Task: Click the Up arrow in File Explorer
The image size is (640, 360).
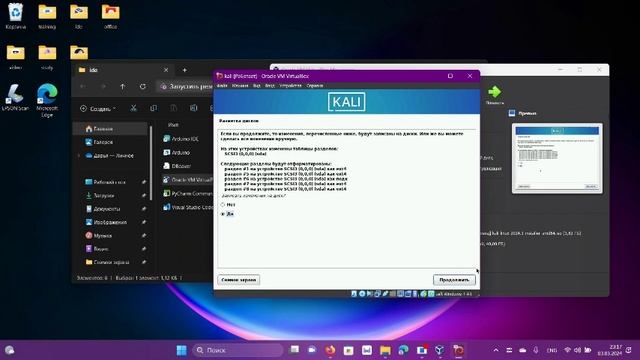Action: 123,87
